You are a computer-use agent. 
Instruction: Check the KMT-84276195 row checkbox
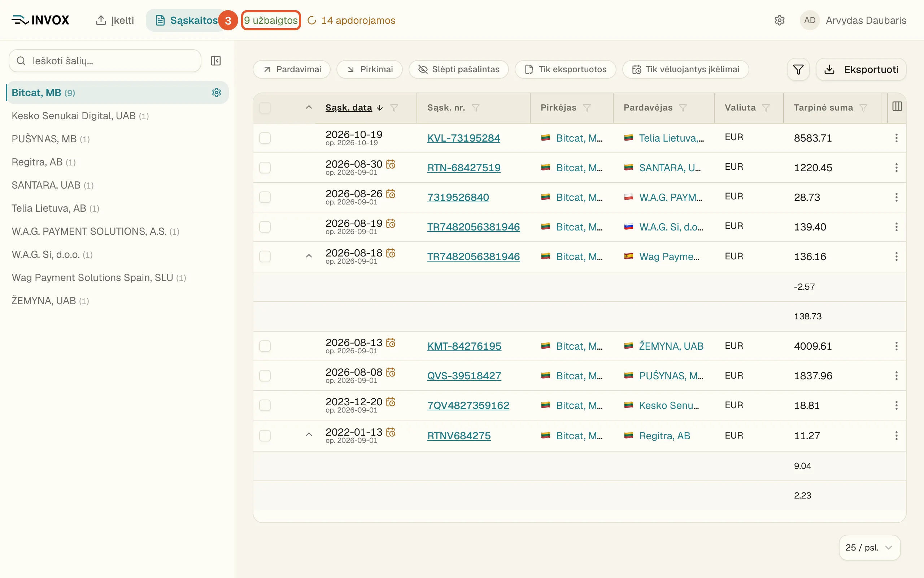click(265, 346)
